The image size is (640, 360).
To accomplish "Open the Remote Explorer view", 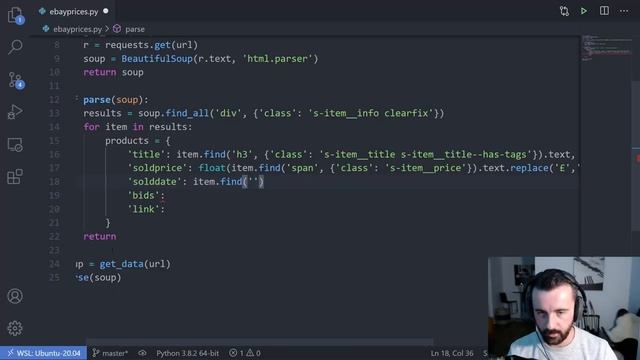I will pos(15,144).
